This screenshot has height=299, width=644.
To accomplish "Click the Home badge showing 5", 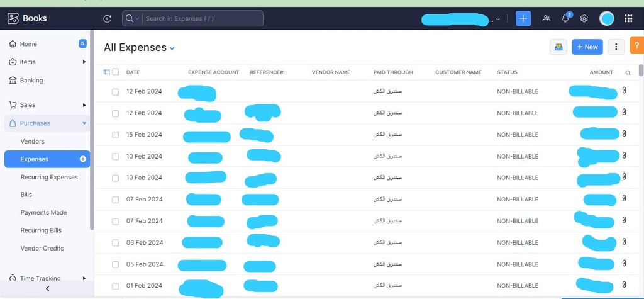I will pos(82,43).
